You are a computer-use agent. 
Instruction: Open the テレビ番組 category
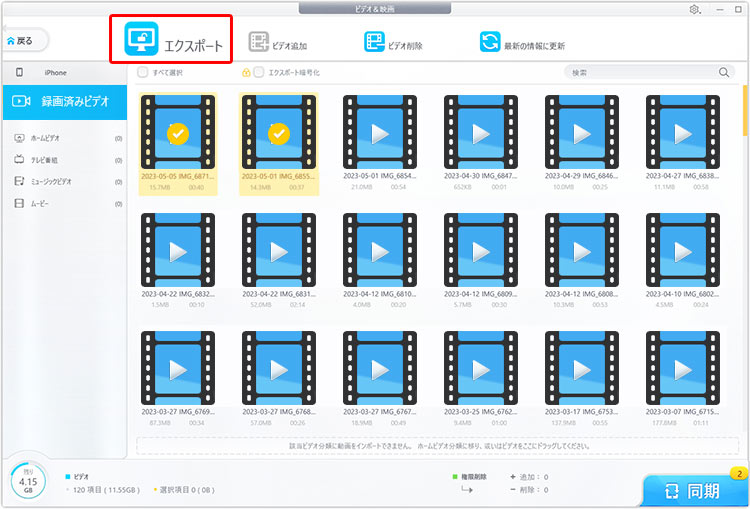[65, 160]
